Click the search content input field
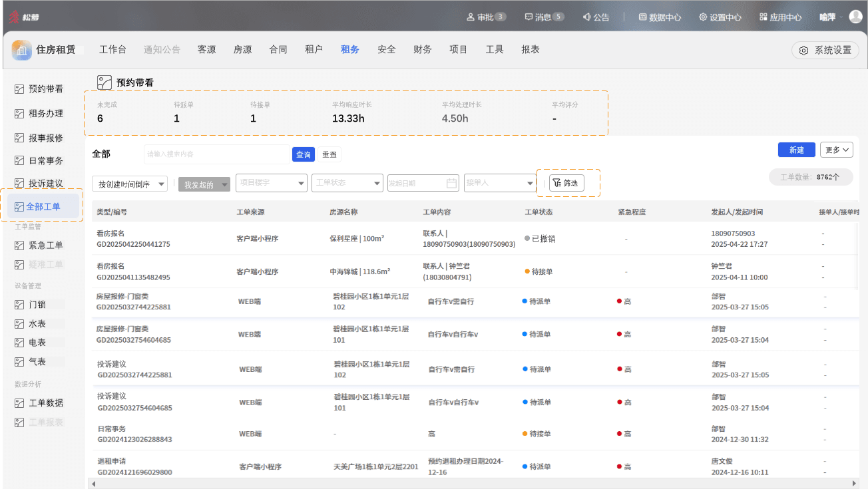 [x=217, y=154]
